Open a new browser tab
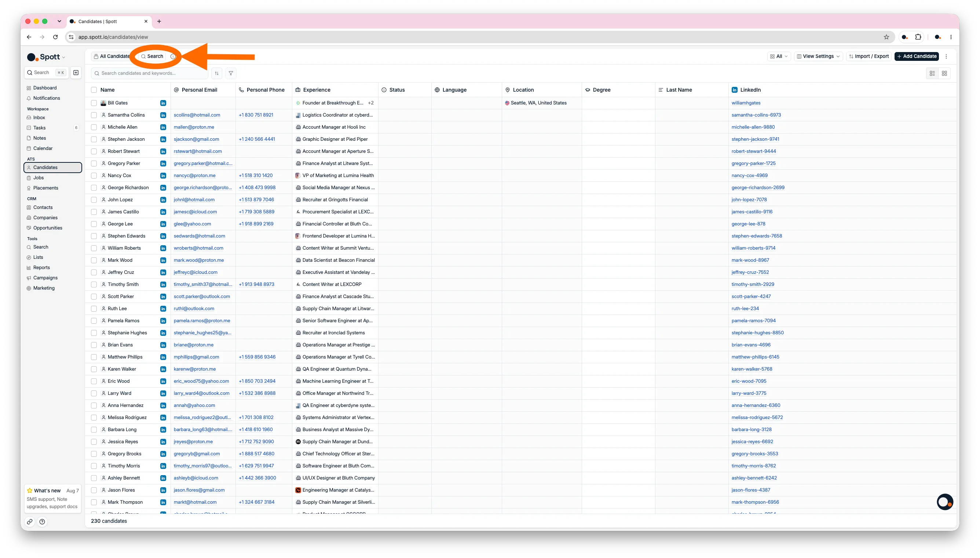The image size is (980, 558). coord(159,22)
